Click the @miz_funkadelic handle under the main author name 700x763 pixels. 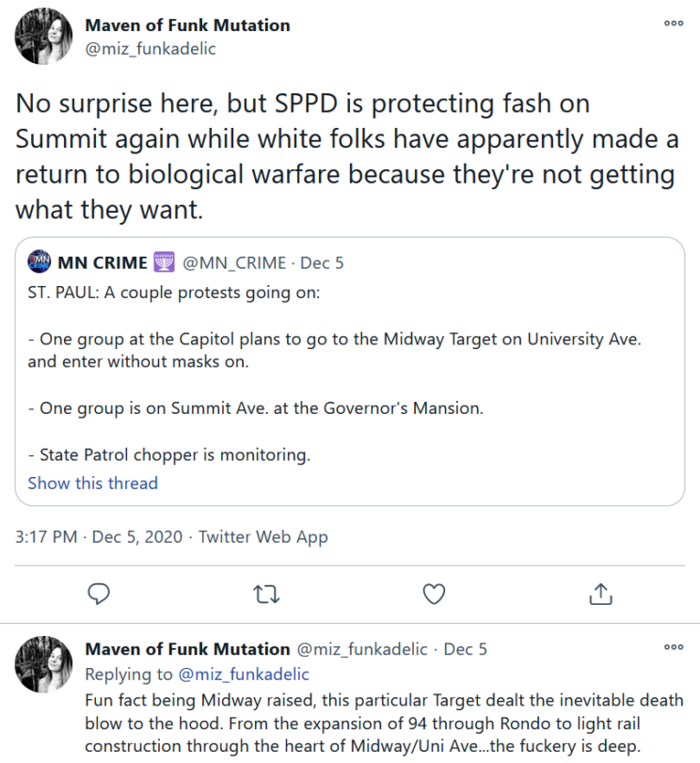[151, 49]
